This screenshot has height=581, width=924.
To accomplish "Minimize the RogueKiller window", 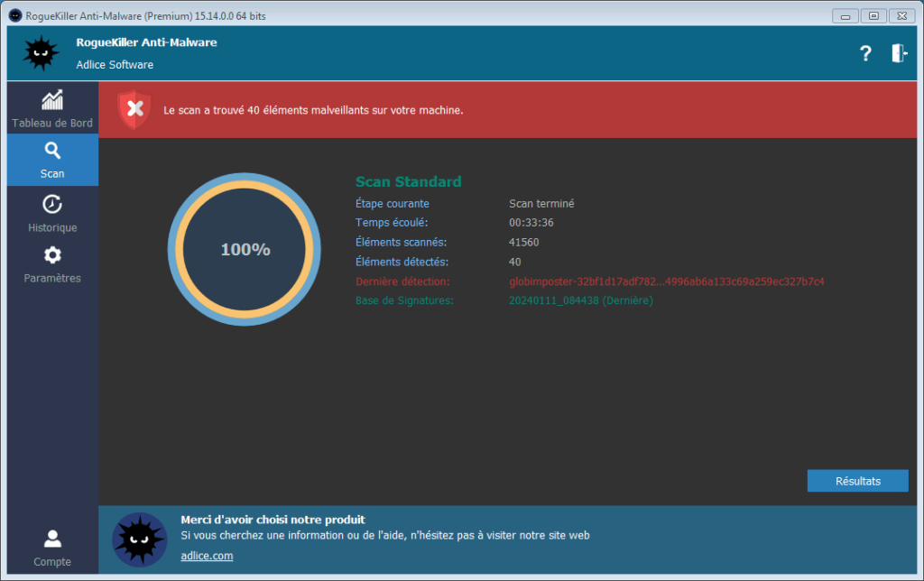I will pyautogui.click(x=845, y=15).
